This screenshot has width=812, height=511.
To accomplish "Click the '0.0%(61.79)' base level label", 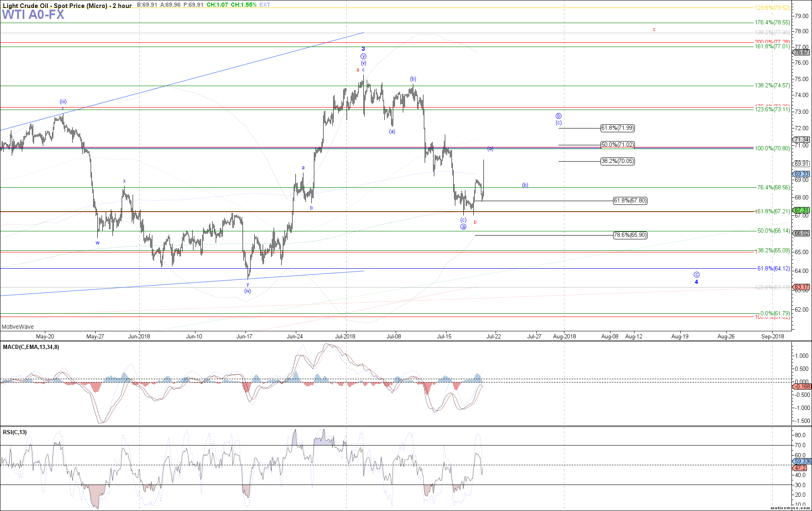I will 775,313.
